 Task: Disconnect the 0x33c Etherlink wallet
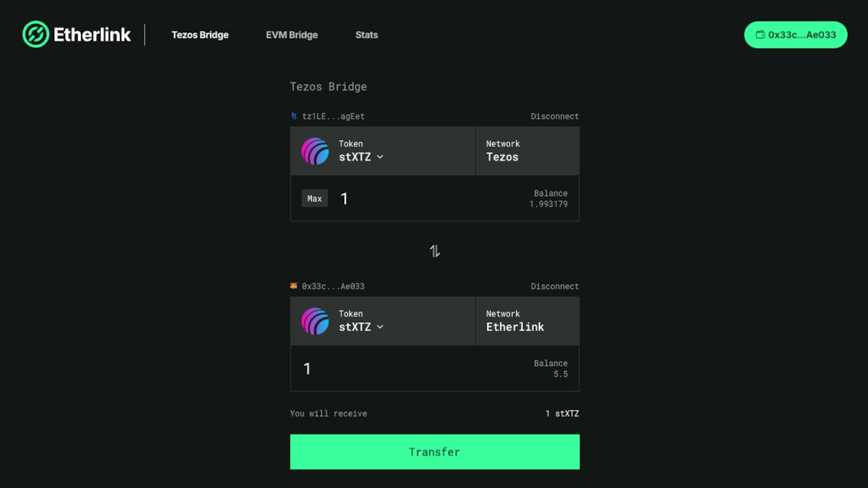pos(555,286)
